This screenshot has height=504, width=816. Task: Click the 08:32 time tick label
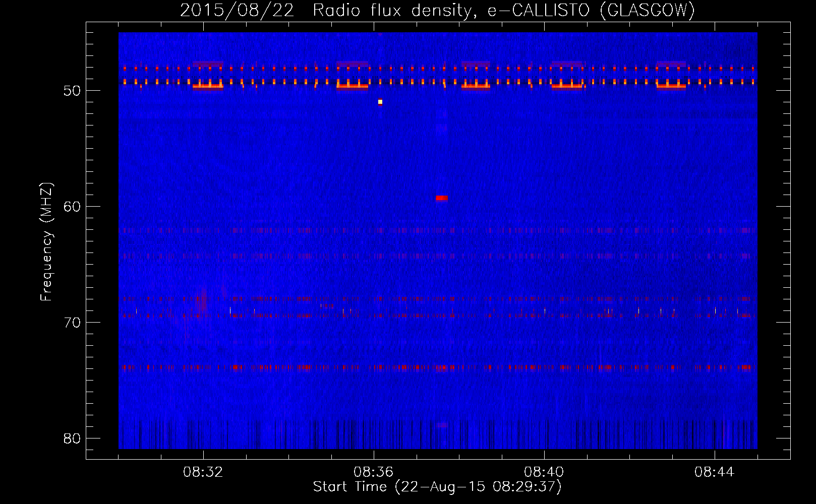203,472
